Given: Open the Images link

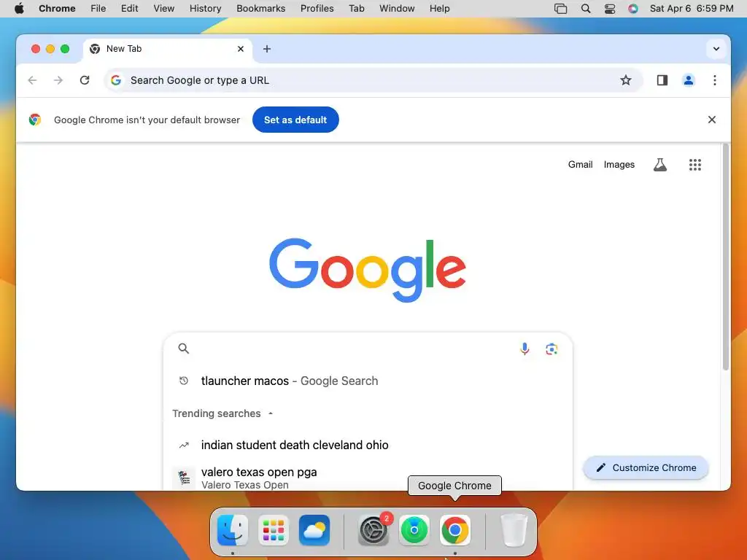Looking at the screenshot, I should click(619, 164).
